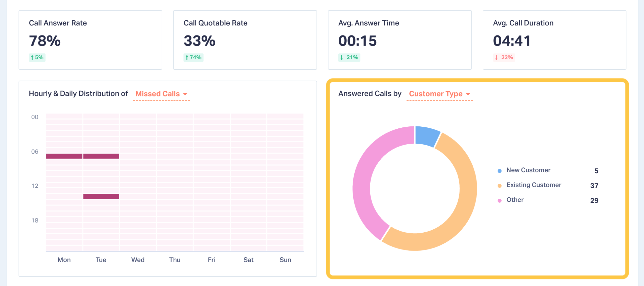Click Monday's dark missed-call heatmap cell

point(64,156)
